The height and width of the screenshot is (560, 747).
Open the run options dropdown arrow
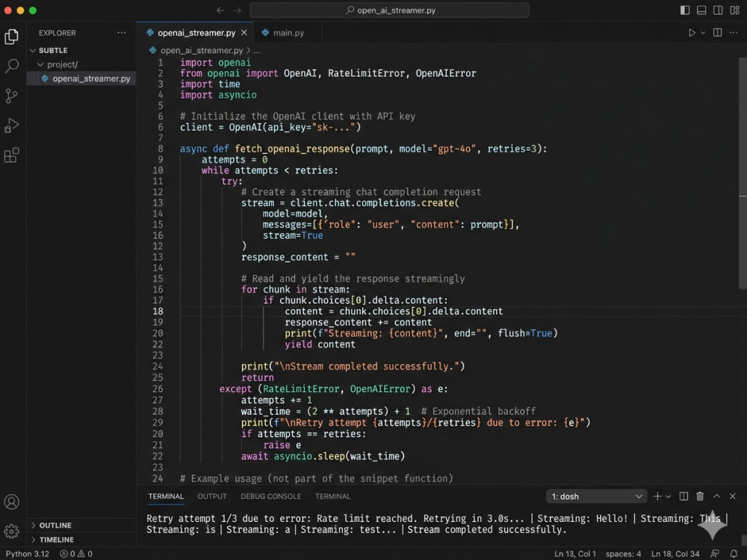[x=703, y=33]
